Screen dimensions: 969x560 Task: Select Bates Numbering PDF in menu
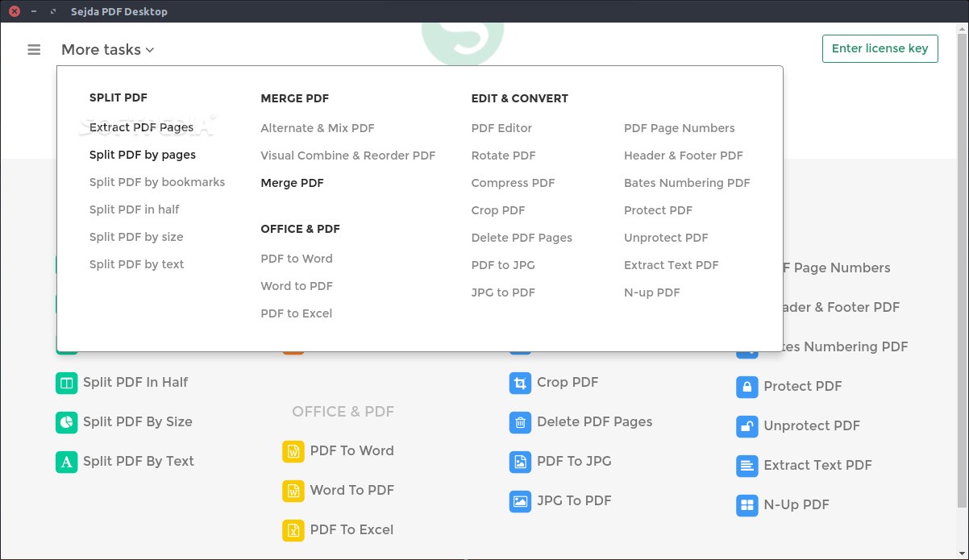coord(687,183)
